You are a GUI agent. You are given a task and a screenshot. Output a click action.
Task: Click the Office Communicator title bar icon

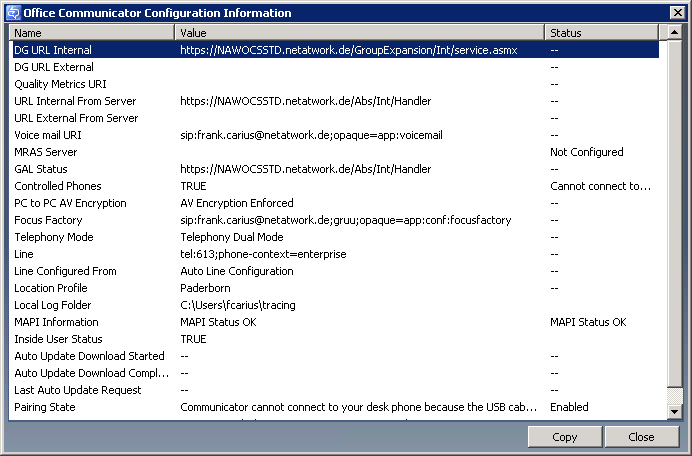click(13, 13)
